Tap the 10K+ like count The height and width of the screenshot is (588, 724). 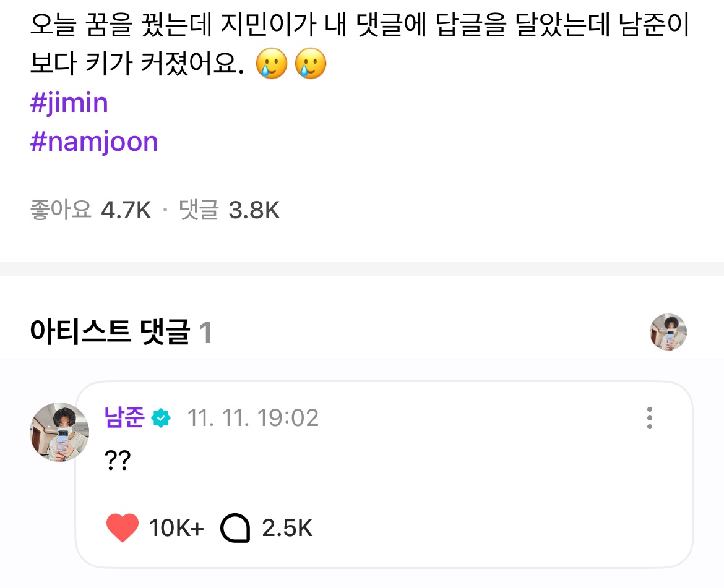[x=176, y=529]
